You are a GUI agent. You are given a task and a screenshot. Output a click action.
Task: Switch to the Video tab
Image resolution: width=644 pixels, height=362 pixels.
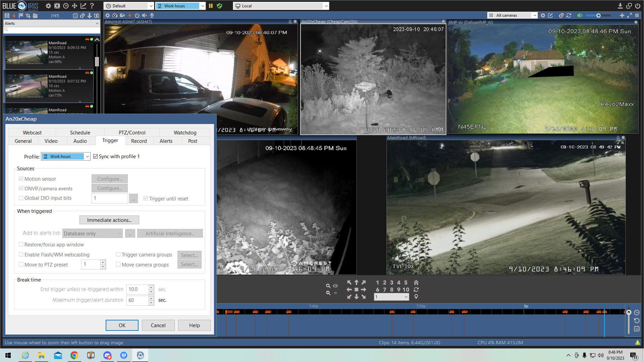[x=51, y=141]
